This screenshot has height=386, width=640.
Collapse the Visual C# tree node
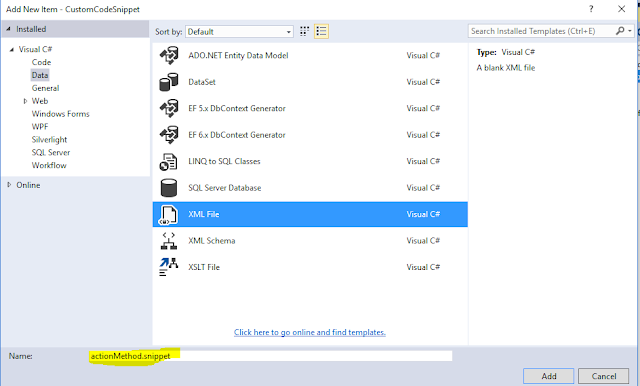click(x=12, y=49)
